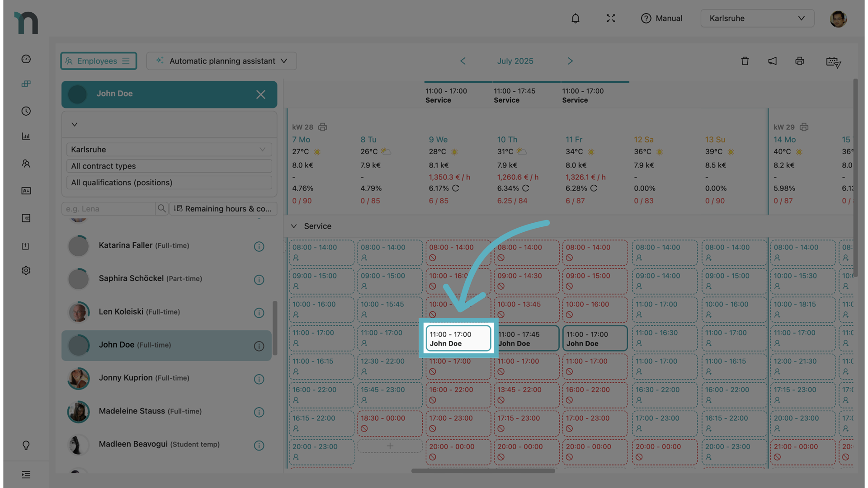Collapse the Service section chevron
Image resolution: width=868 pixels, height=488 pixels.
pyautogui.click(x=294, y=226)
